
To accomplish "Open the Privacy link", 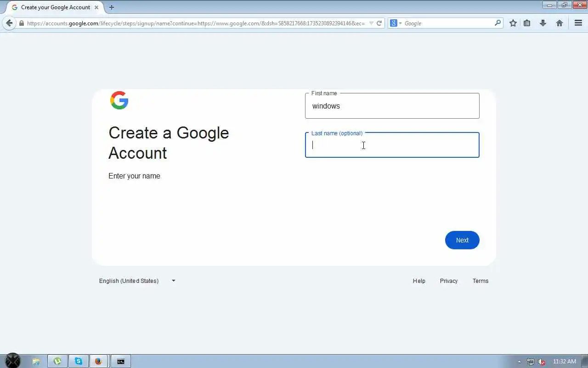I will point(449,281).
